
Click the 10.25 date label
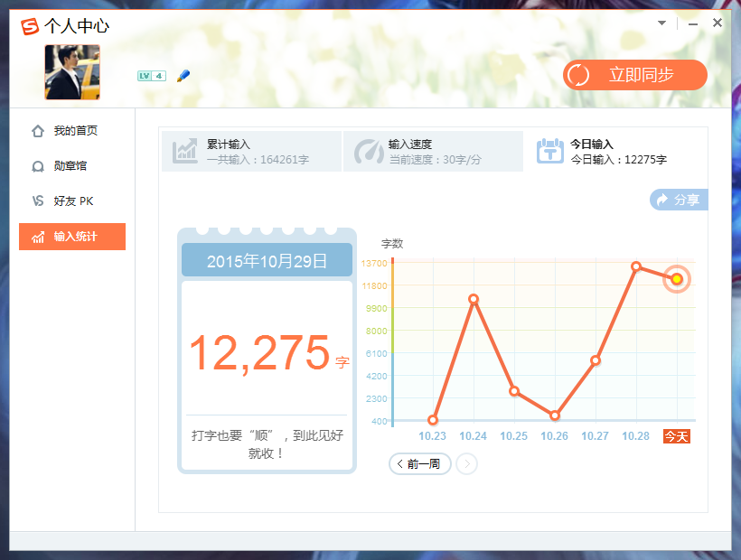coord(513,436)
